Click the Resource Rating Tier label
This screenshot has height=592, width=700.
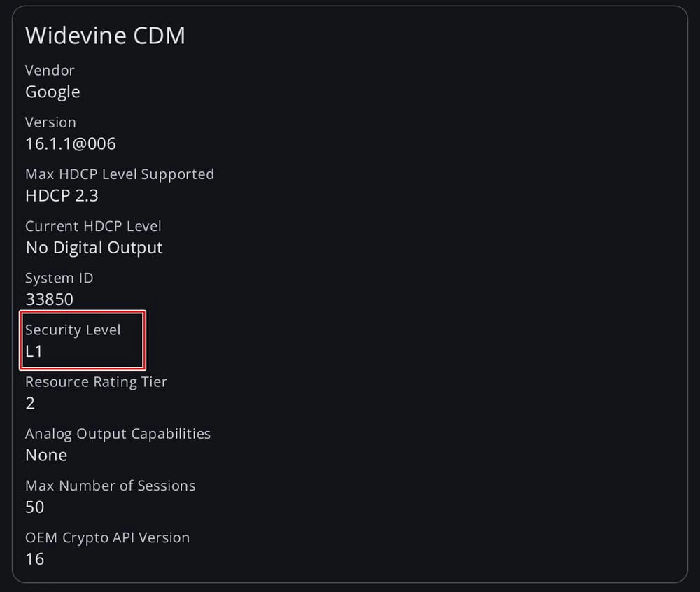[96, 381]
